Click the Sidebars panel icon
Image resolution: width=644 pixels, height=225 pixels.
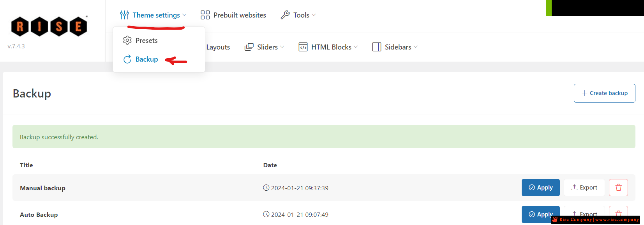click(x=377, y=47)
